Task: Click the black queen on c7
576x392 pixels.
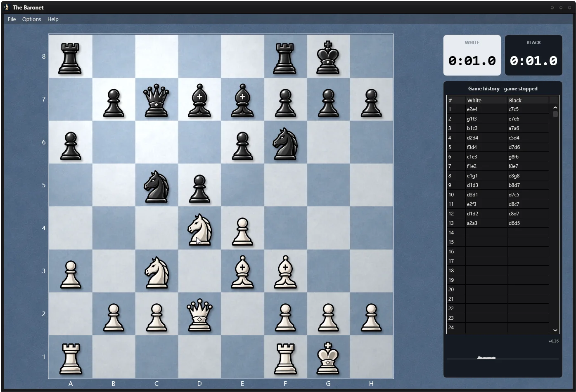Action: (x=156, y=101)
